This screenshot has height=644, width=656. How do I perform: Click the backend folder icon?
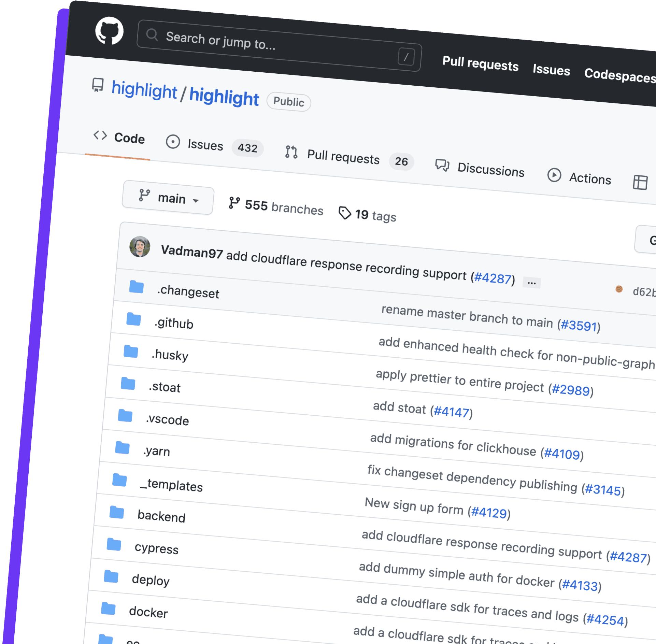117,512
